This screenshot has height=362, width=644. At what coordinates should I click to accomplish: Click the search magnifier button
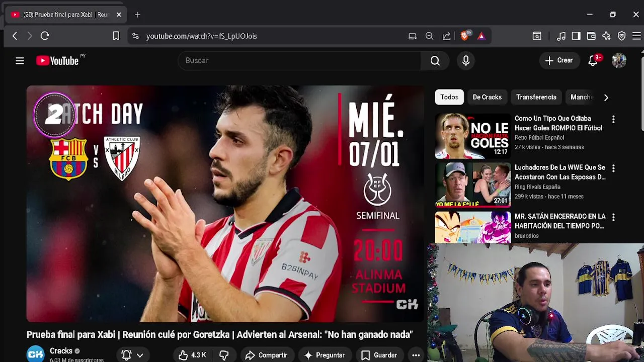coord(435,61)
